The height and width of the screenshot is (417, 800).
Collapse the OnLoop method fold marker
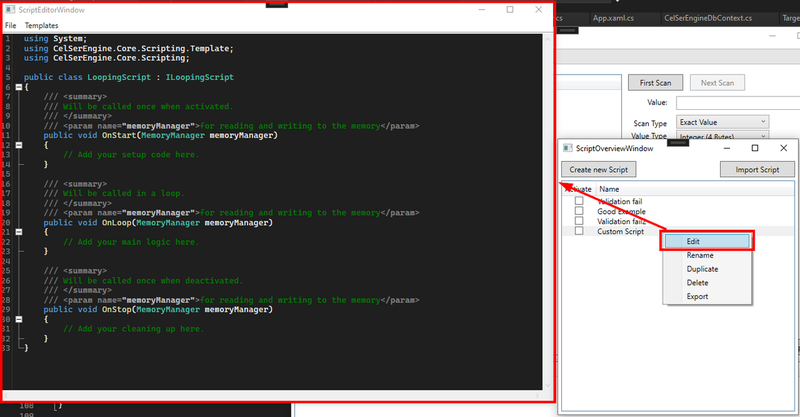(x=19, y=232)
